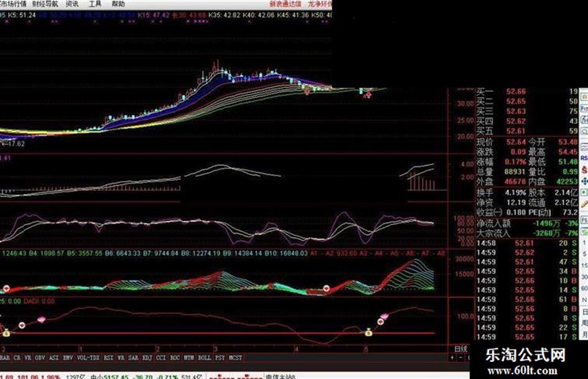The image size is (588, 379).
Task: Click the K5: 51.24 moving average label
Action: tap(22, 16)
